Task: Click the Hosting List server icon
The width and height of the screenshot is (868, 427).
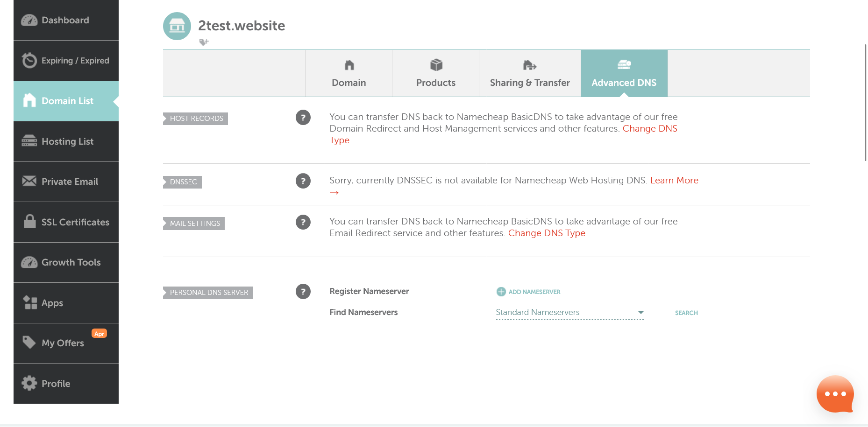Action: [x=29, y=141]
